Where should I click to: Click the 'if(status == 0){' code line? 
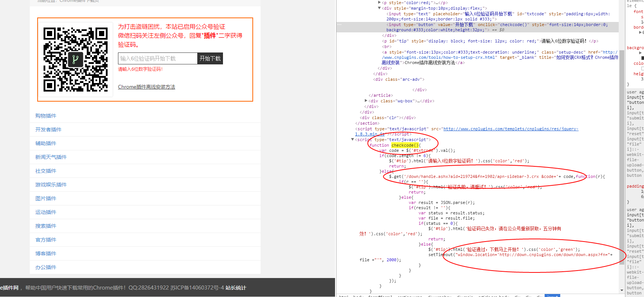(x=438, y=223)
